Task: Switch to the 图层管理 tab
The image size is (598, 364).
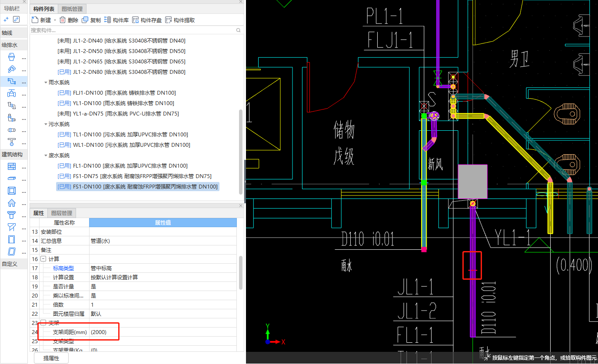Action: (x=62, y=213)
